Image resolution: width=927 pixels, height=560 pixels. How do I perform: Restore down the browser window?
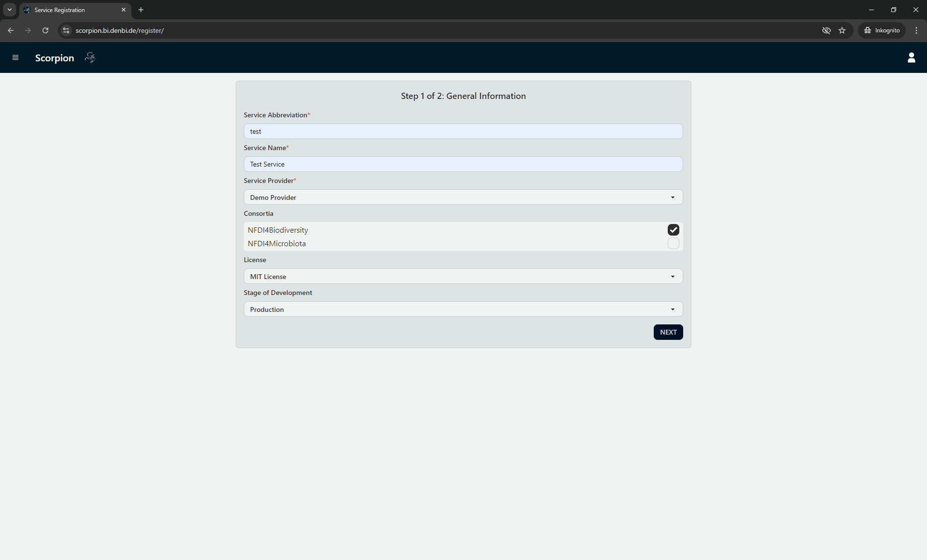point(893,10)
